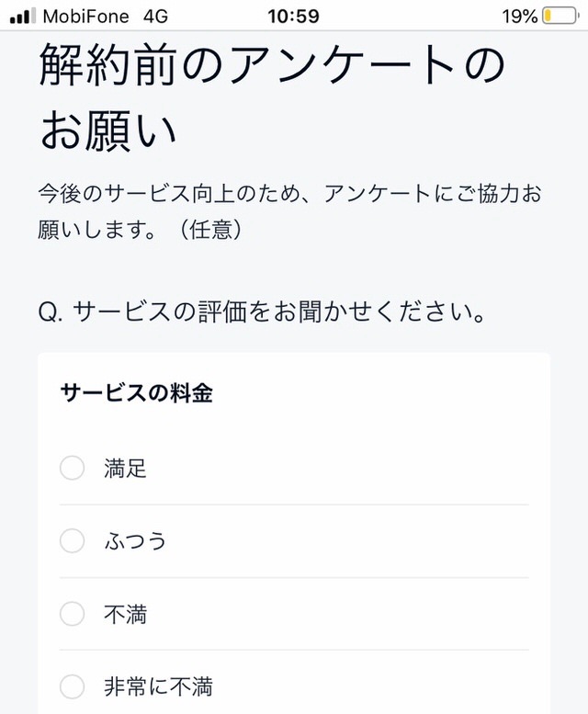
Task: Tap the MobiFone carrier label
Action: [x=86, y=17]
